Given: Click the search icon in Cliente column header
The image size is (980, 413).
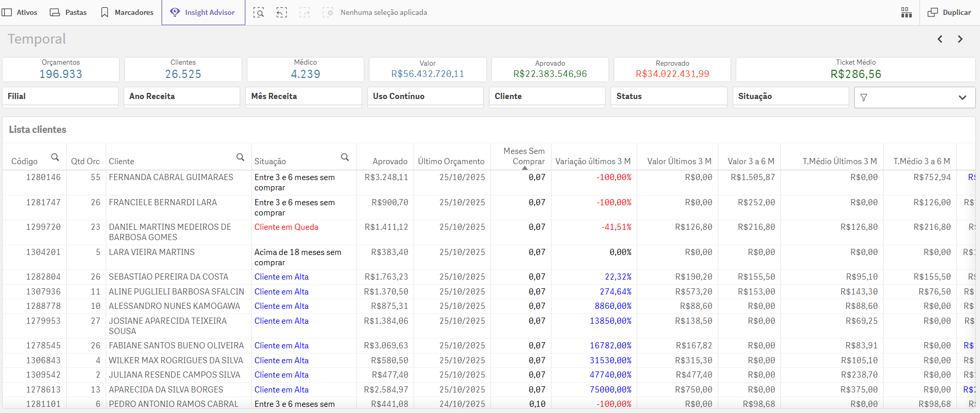Looking at the screenshot, I should [240, 158].
